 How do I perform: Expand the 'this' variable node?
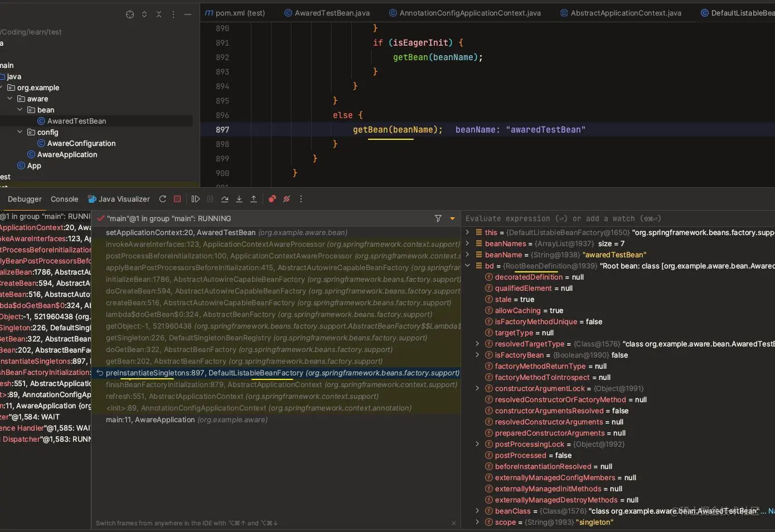tap(468, 232)
